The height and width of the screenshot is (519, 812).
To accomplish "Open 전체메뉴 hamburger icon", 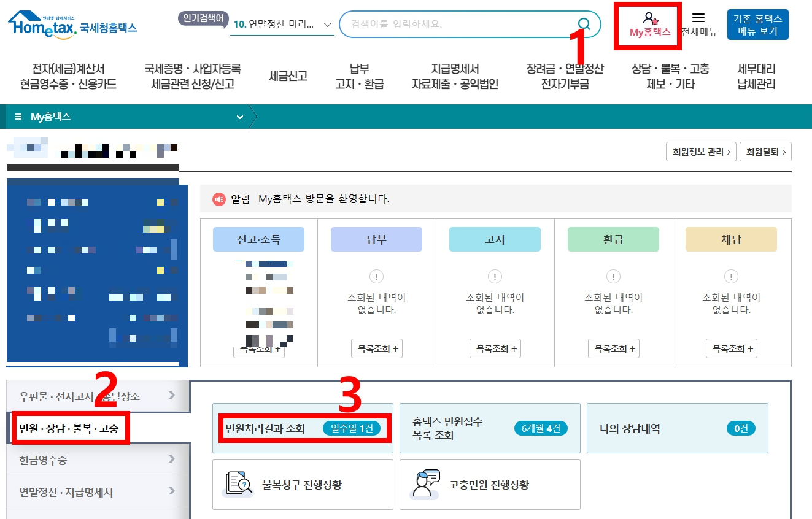I will point(698,18).
